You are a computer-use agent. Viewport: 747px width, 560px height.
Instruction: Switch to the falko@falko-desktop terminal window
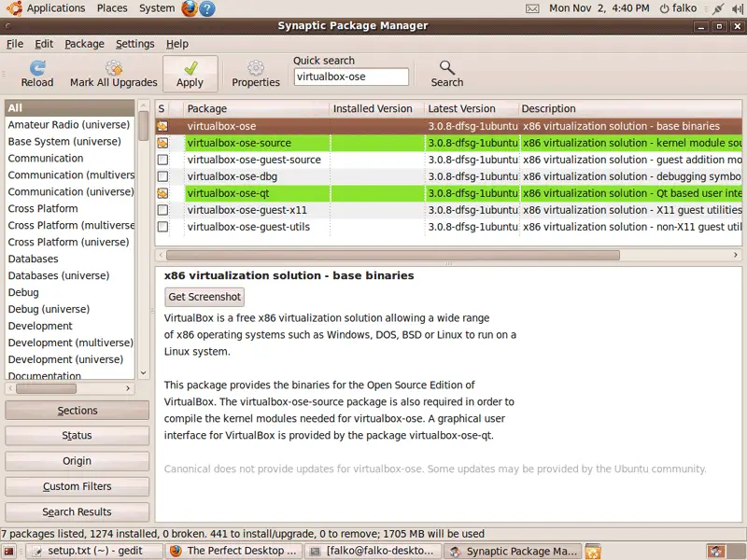pyautogui.click(x=373, y=552)
